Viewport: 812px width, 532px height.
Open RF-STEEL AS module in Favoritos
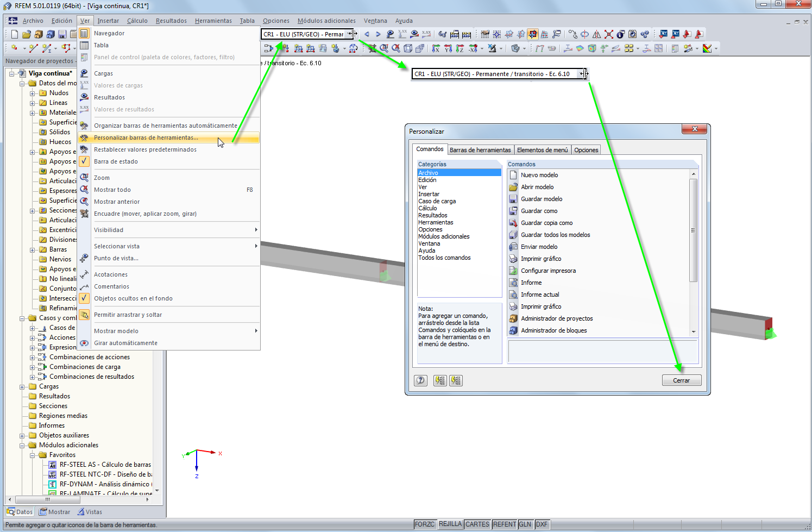(x=105, y=465)
